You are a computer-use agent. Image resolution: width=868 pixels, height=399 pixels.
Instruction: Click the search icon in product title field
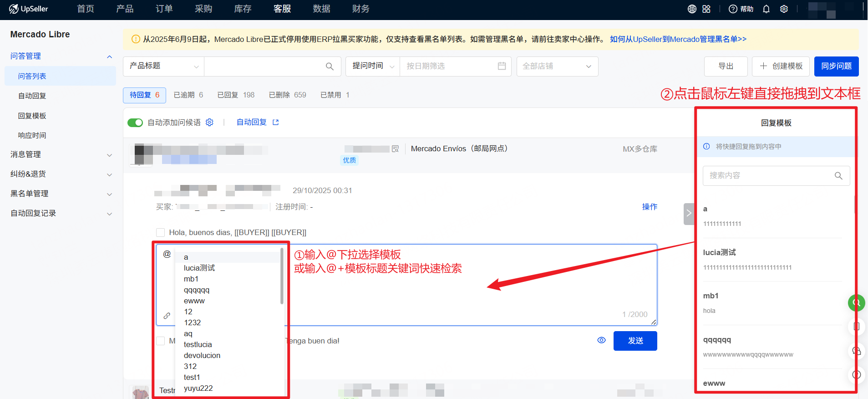click(x=330, y=66)
